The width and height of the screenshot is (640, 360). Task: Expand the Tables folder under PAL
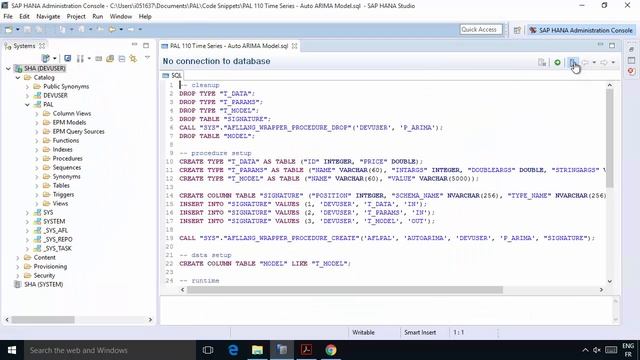coord(37,185)
